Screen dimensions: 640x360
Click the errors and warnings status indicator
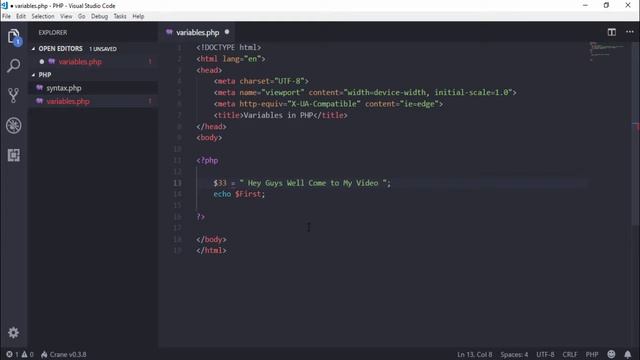coord(20,354)
